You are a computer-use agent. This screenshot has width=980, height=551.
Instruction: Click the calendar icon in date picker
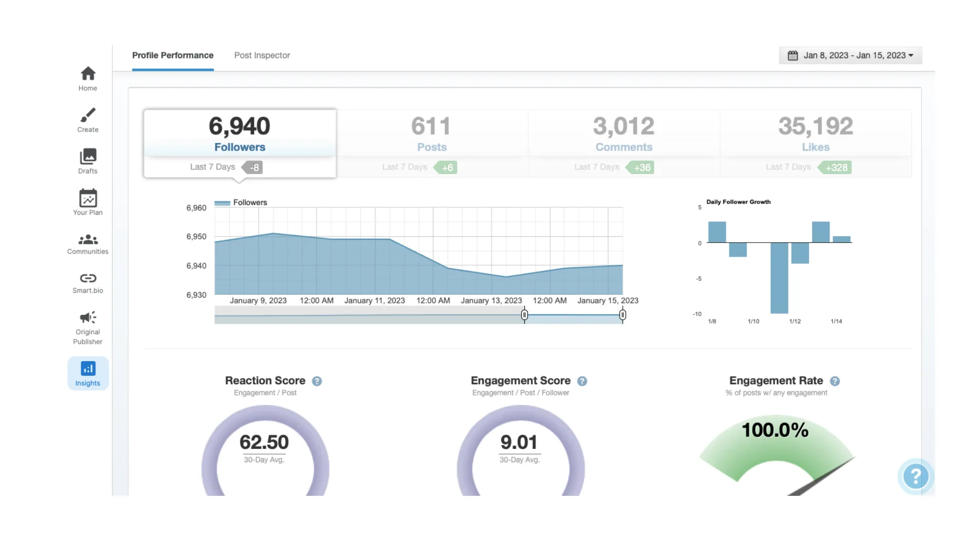(x=793, y=56)
